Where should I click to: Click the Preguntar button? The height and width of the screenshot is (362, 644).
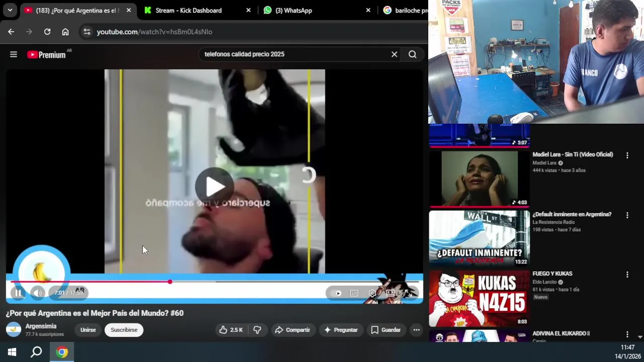tap(341, 330)
